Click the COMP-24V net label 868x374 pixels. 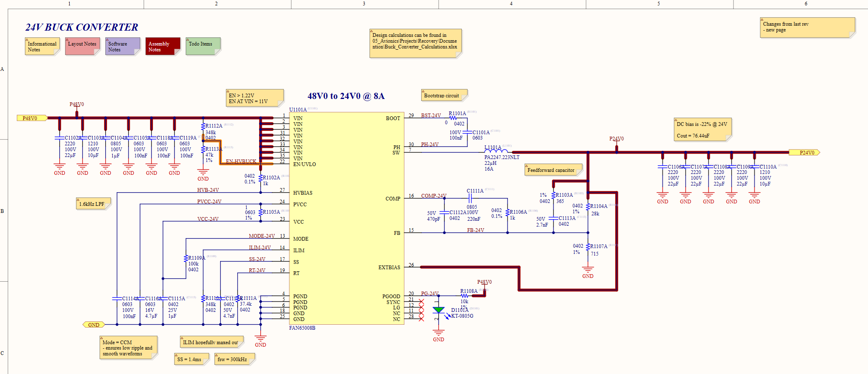[x=434, y=196]
